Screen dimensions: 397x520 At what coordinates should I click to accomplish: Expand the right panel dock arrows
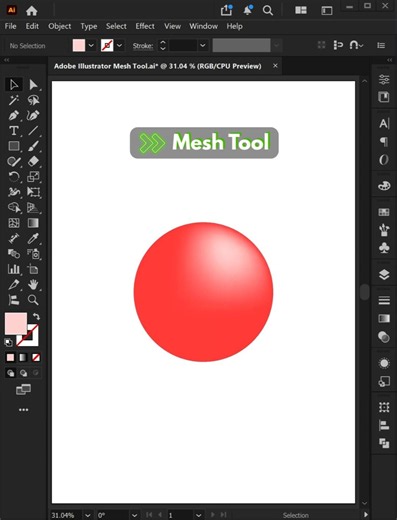tap(390, 60)
